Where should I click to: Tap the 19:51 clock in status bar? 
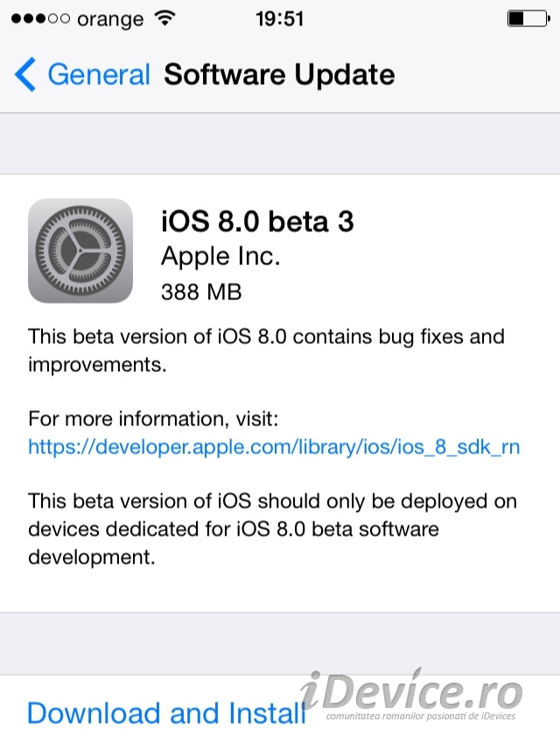point(279,19)
